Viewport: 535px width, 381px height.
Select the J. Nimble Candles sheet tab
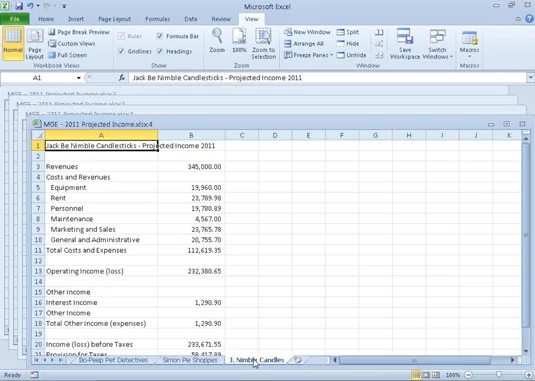click(x=257, y=360)
